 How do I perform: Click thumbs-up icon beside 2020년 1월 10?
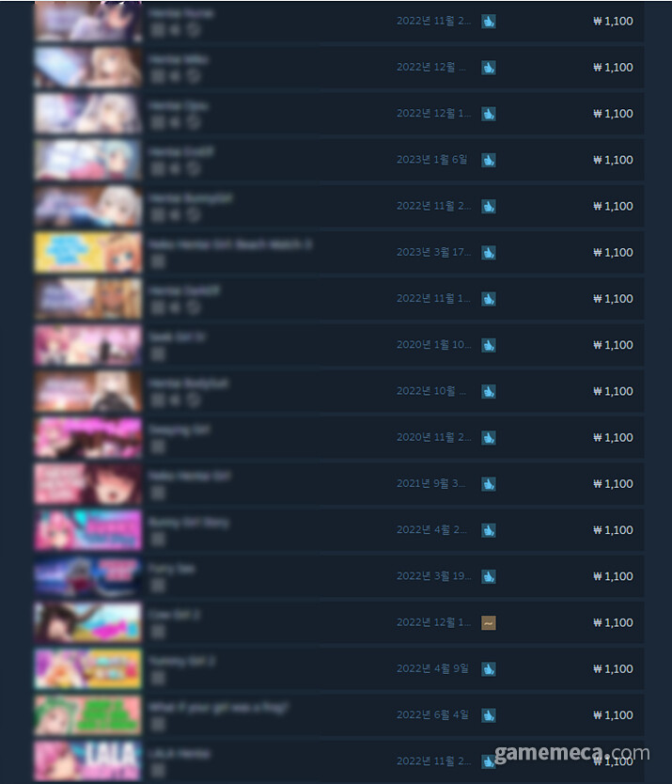coord(488,345)
